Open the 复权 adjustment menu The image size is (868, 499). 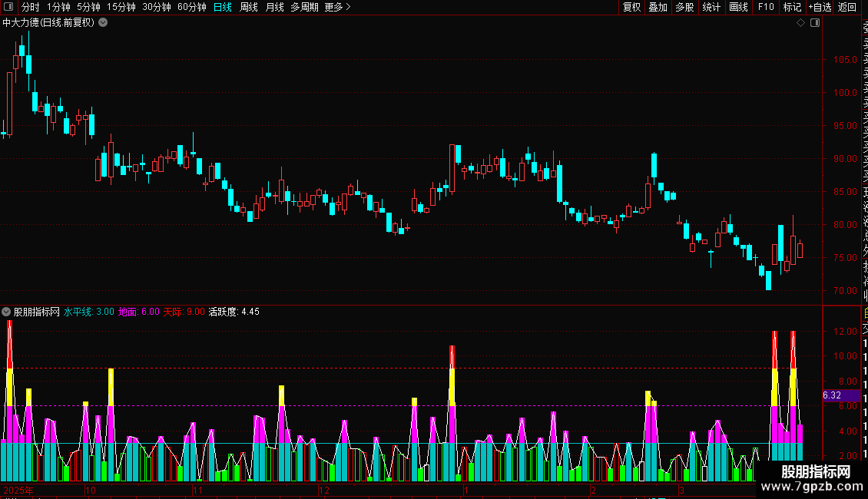click(x=631, y=7)
